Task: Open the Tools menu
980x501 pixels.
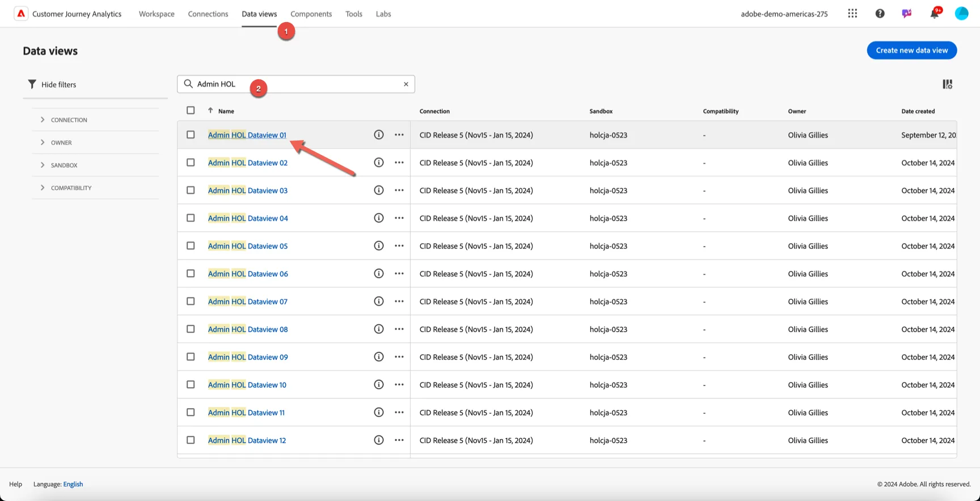Action: 354,14
